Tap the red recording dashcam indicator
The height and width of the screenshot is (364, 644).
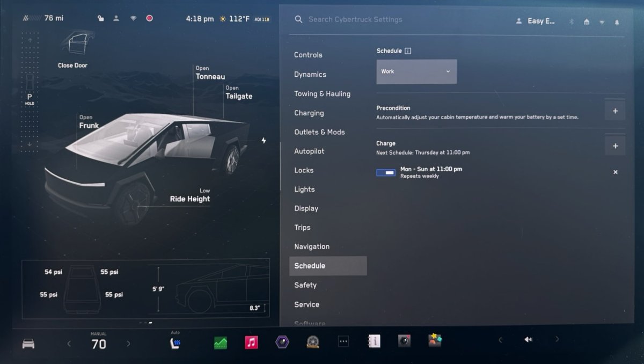coord(149,18)
